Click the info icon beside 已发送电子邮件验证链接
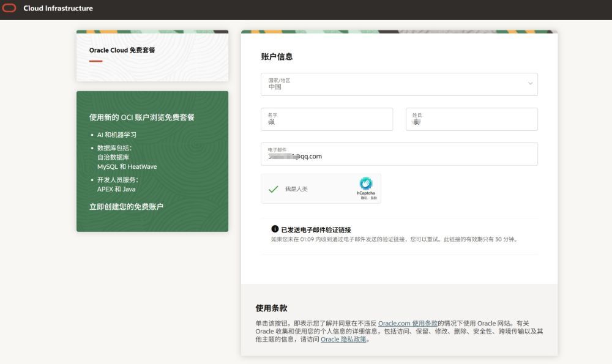The width and height of the screenshot is (612, 364). click(275, 229)
